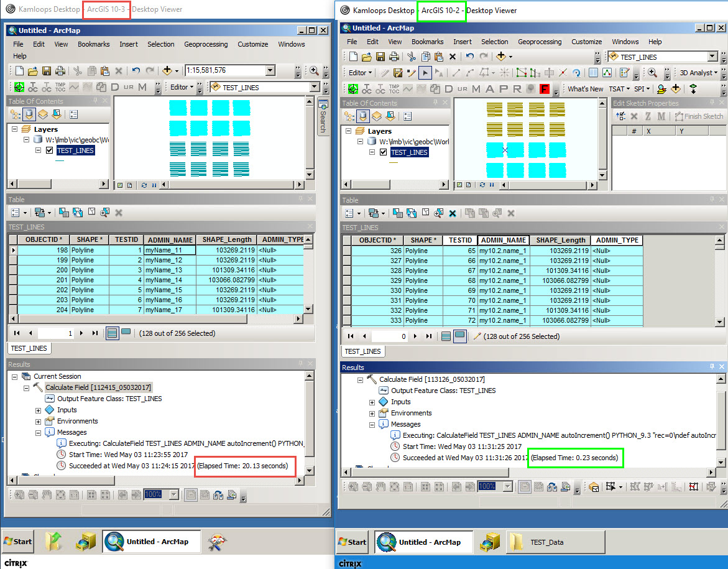Save icon in left ArcMap toolbar

(x=47, y=71)
